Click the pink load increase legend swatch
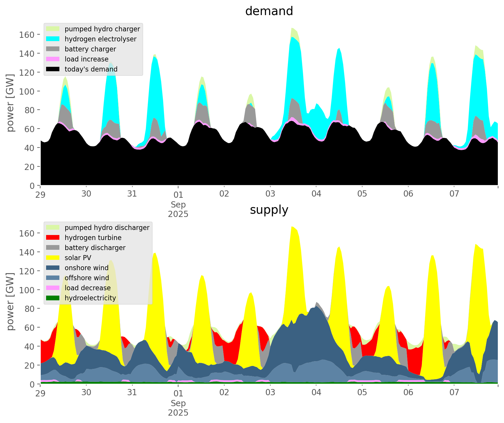 click(53, 59)
